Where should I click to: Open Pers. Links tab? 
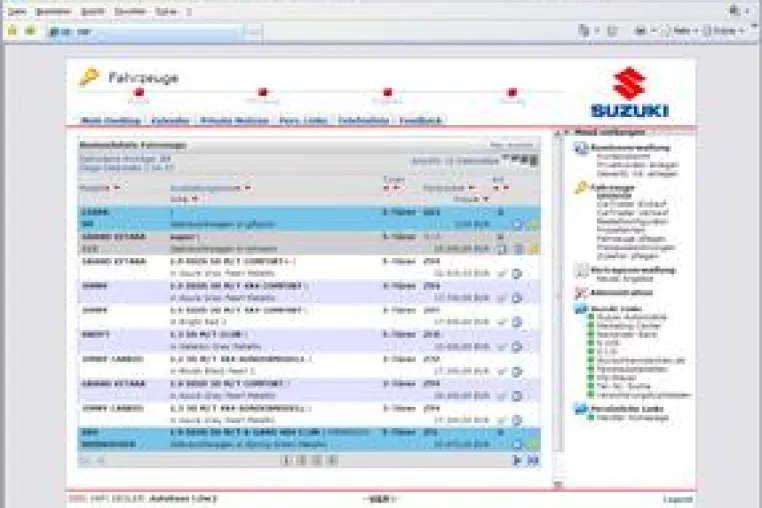coord(304,120)
